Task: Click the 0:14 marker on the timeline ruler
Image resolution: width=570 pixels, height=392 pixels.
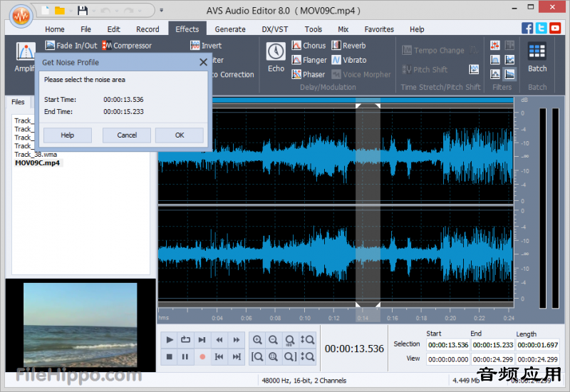Action: point(363,318)
